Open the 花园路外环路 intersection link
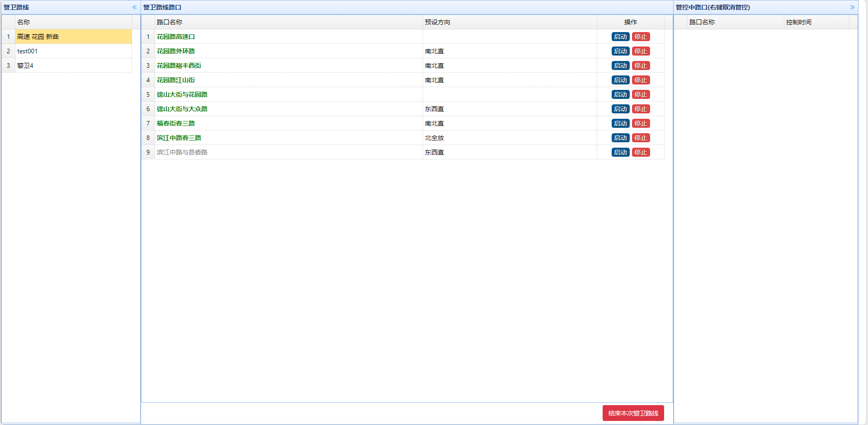The width and height of the screenshot is (868, 425). (176, 51)
